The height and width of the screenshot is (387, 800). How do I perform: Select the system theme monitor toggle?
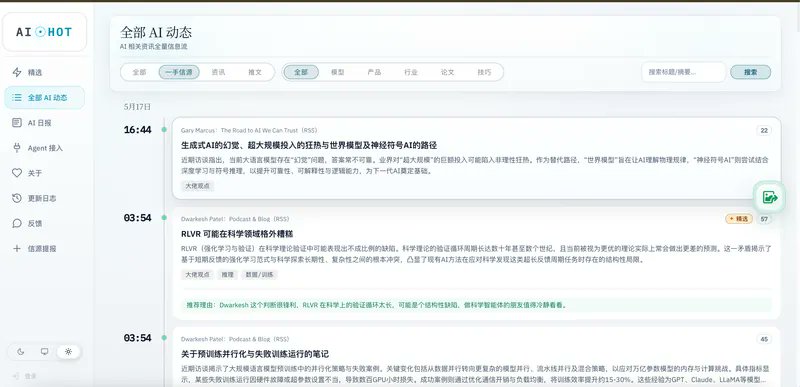point(44,351)
